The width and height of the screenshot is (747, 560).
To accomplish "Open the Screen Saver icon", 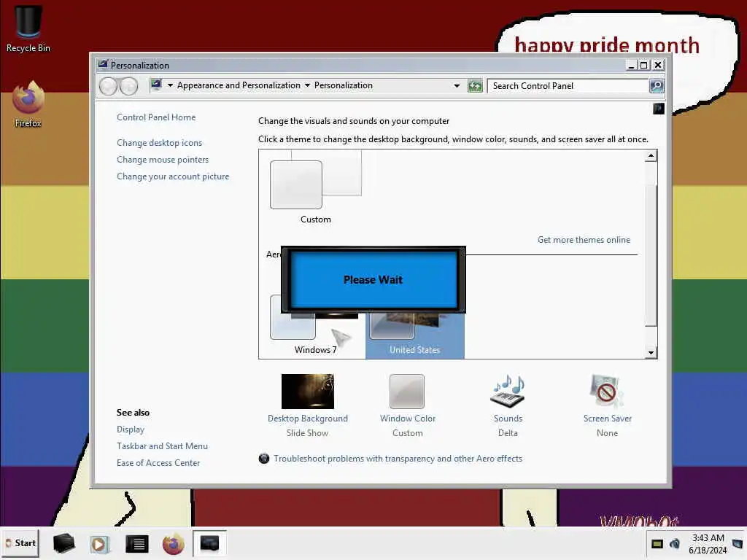I will click(607, 392).
